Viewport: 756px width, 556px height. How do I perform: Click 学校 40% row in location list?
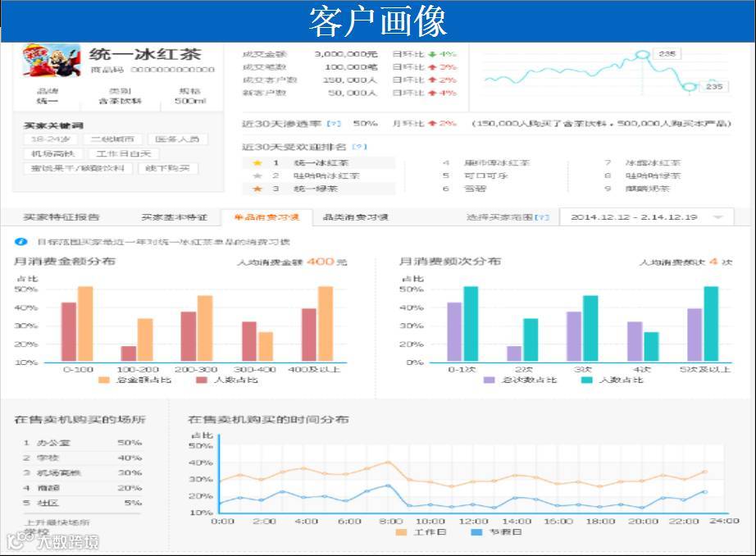83,458
